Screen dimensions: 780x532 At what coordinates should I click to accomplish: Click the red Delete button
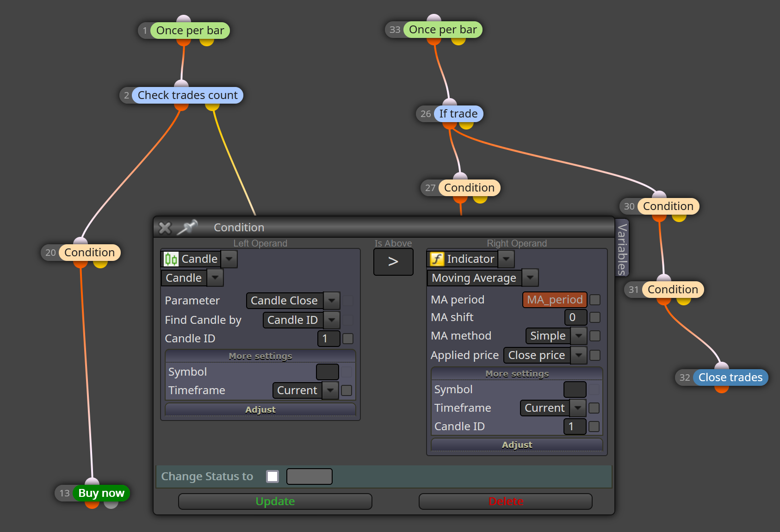[x=506, y=501]
